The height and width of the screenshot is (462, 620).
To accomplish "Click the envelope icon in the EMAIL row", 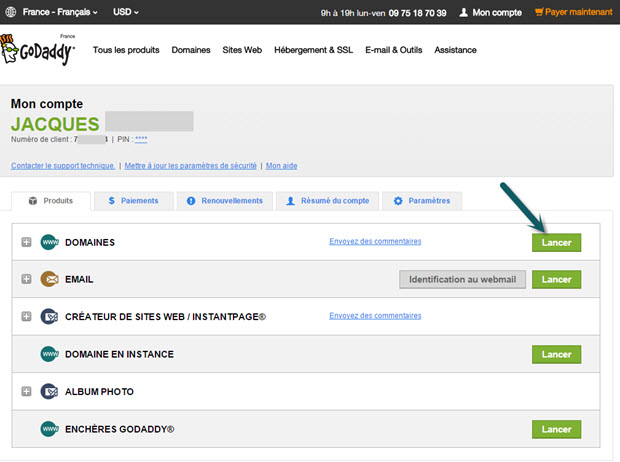I will (x=49, y=279).
